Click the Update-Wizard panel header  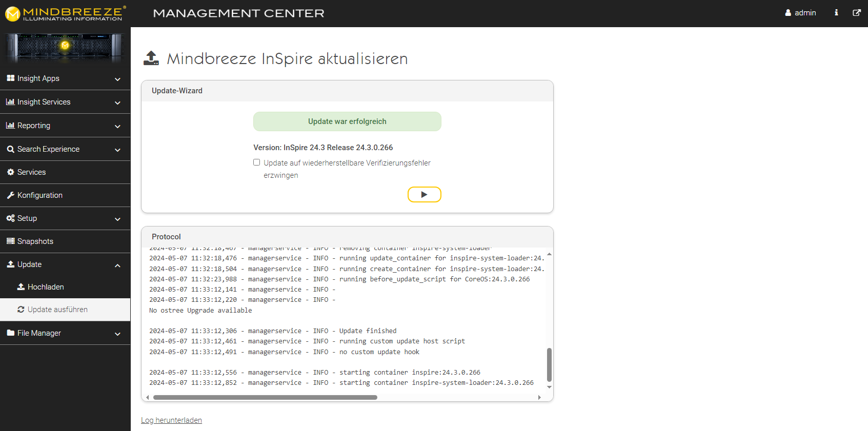[347, 91]
